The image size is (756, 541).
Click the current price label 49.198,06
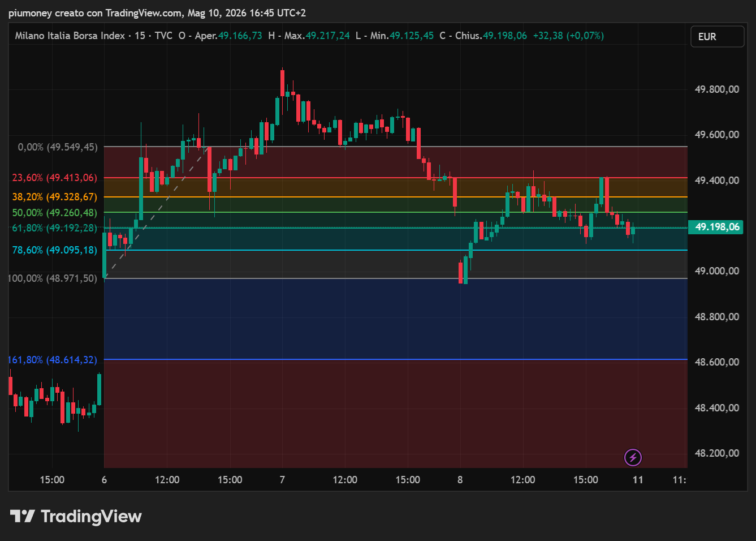pos(717,227)
